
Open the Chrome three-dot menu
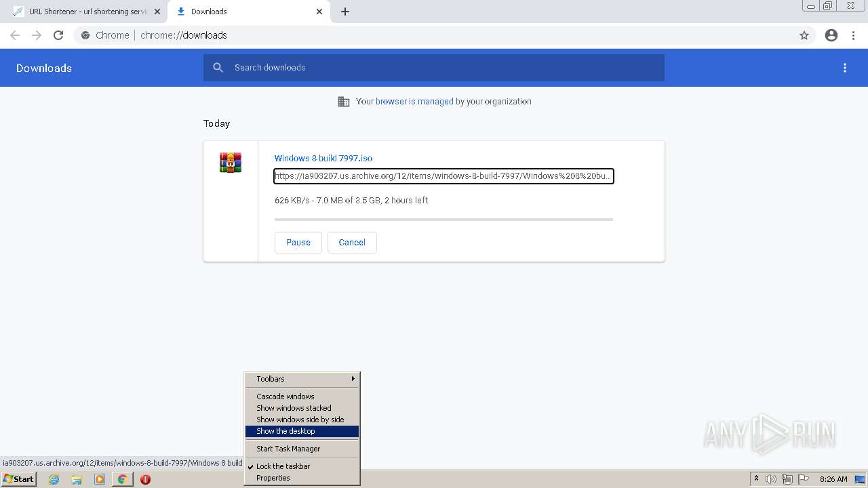(854, 35)
